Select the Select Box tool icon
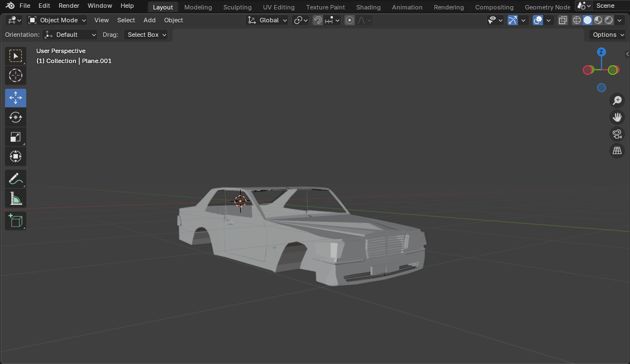 (x=16, y=56)
